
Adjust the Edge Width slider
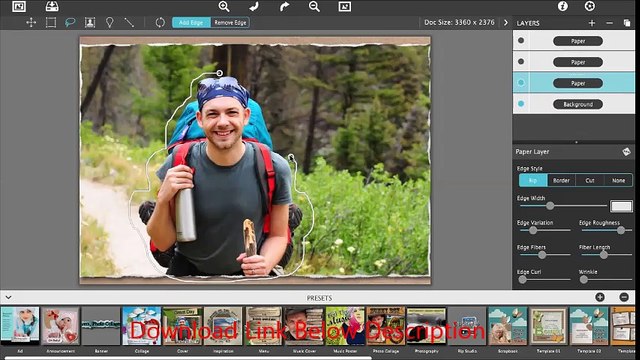click(550, 206)
